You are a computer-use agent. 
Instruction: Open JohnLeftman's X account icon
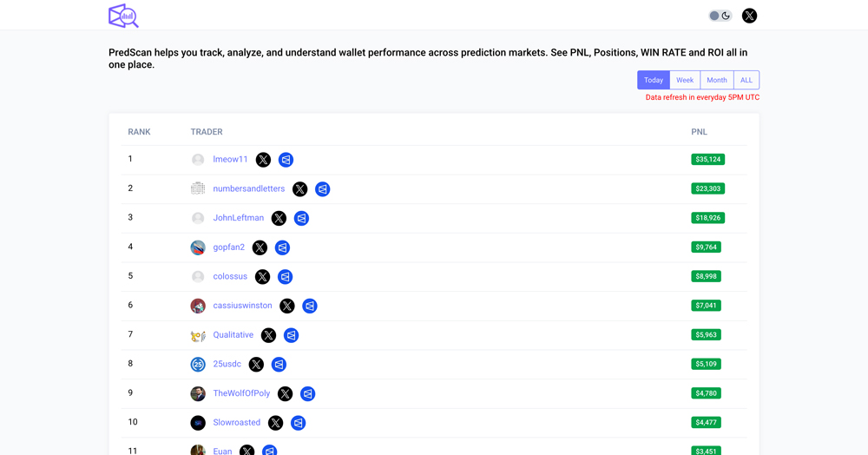pos(279,218)
